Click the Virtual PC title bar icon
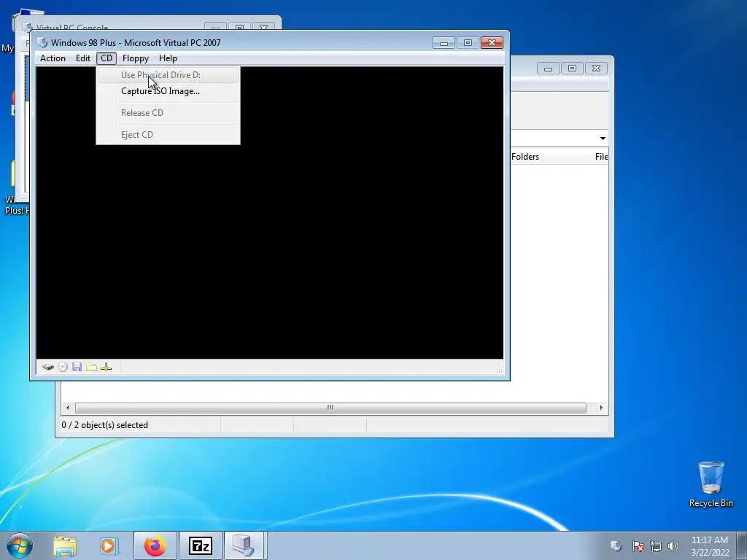This screenshot has height=560, width=747. tap(42, 42)
